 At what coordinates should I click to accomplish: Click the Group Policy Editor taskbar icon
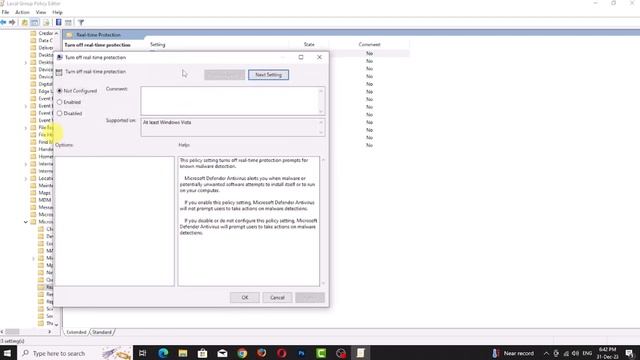coord(360,353)
